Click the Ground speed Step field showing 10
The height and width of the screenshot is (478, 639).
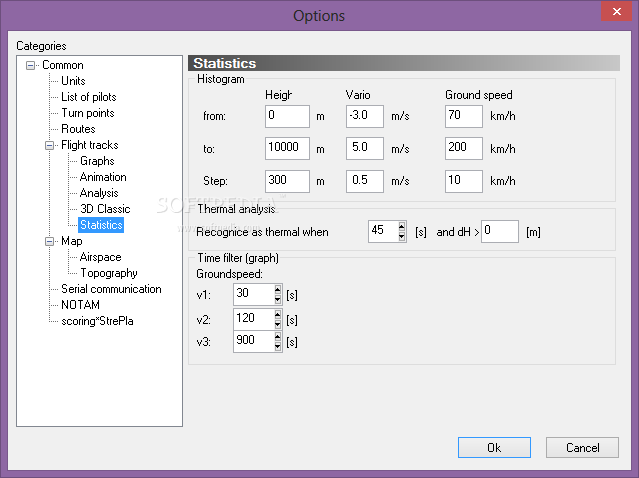click(x=464, y=181)
